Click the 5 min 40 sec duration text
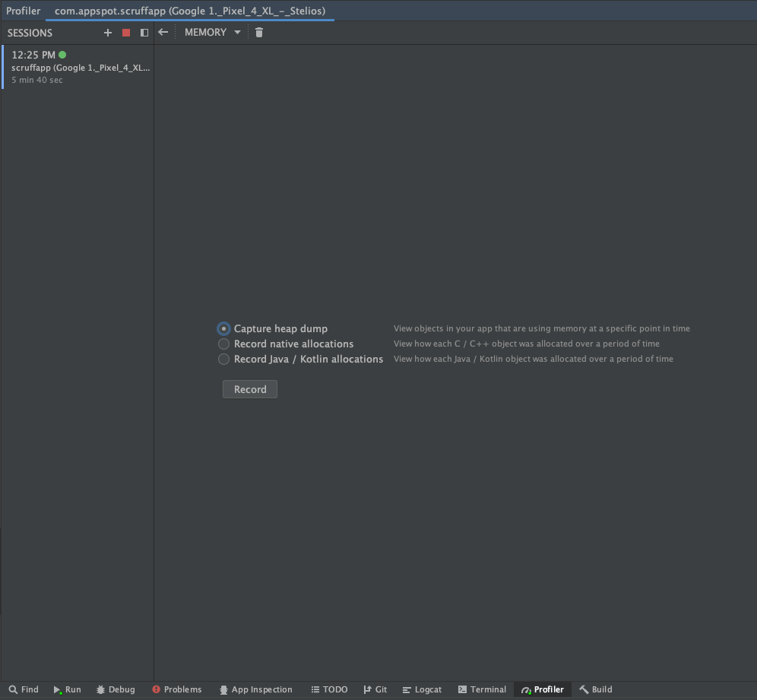 click(x=37, y=80)
